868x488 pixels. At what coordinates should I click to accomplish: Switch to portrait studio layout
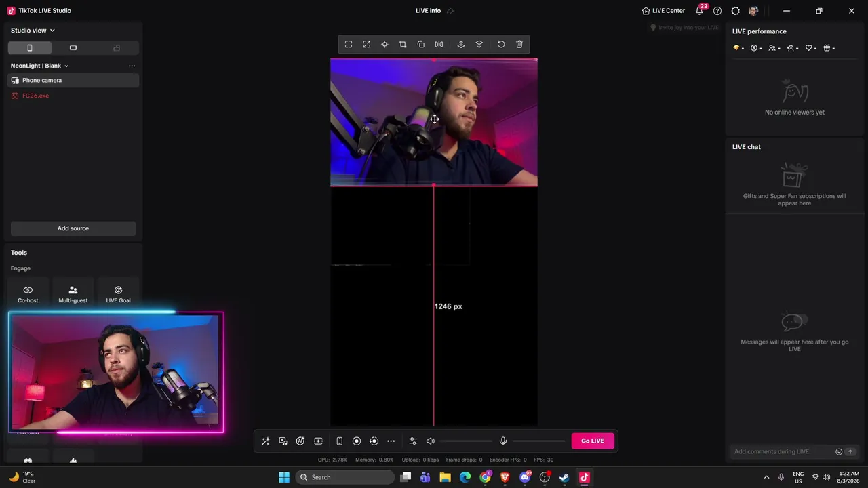click(30, 48)
